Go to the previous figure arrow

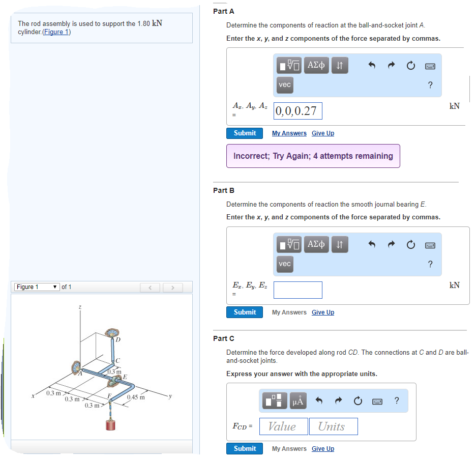tap(150, 288)
